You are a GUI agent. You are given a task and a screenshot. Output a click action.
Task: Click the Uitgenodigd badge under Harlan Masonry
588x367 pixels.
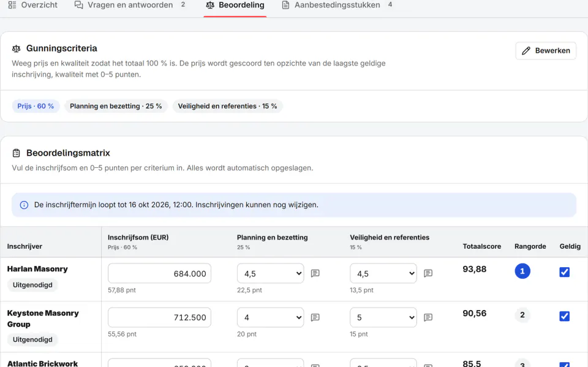click(x=32, y=285)
